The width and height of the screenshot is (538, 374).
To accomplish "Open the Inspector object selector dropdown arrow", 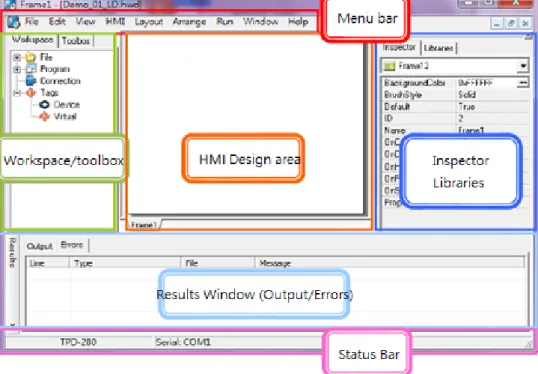I will (x=523, y=66).
